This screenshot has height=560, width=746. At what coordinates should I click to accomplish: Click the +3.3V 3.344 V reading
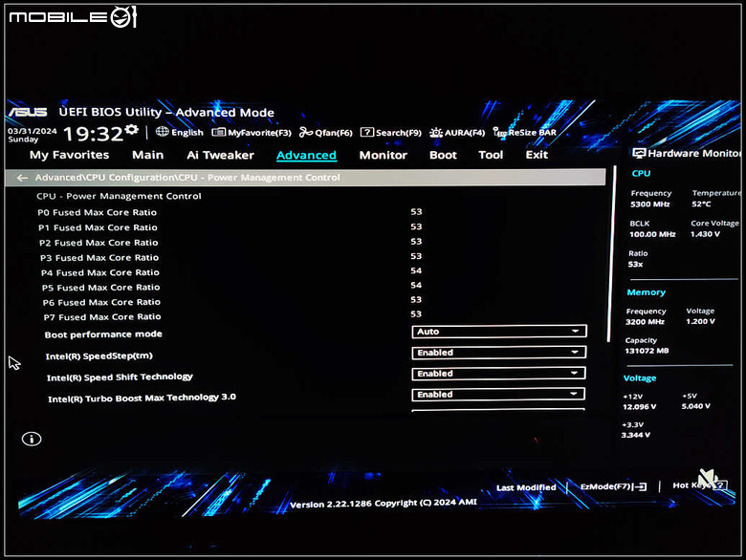tap(635, 435)
